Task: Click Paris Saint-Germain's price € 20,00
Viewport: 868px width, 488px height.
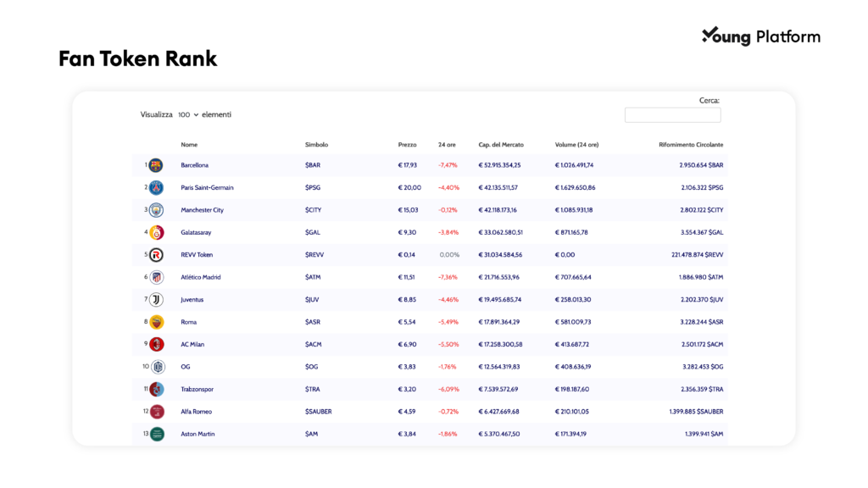Action: [x=409, y=187]
